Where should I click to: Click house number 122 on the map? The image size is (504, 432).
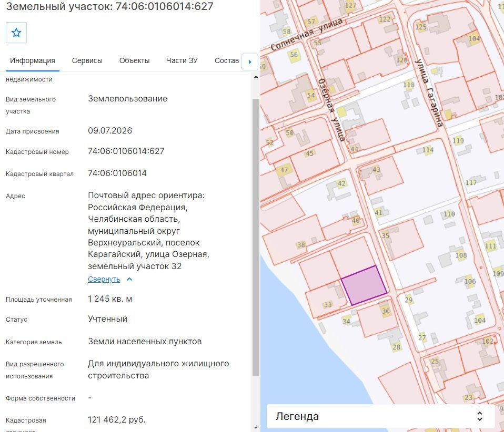click(385, 19)
